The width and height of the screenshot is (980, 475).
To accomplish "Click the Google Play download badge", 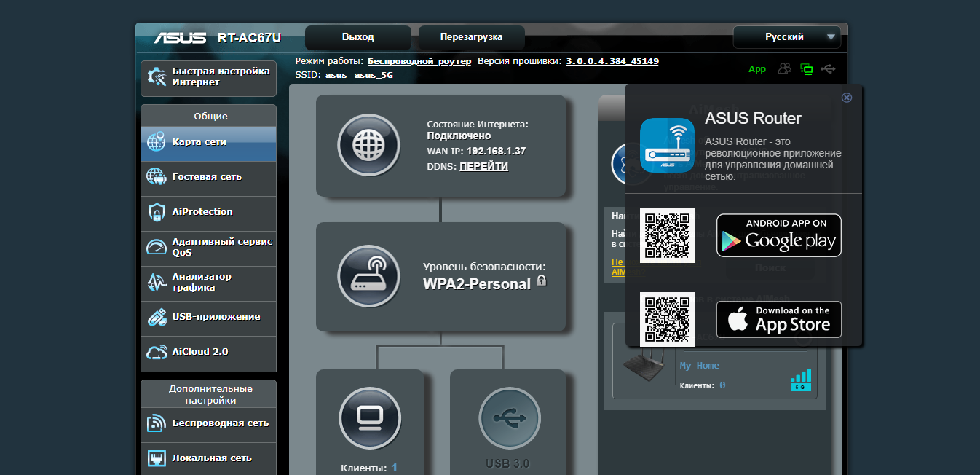I will click(778, 235).
